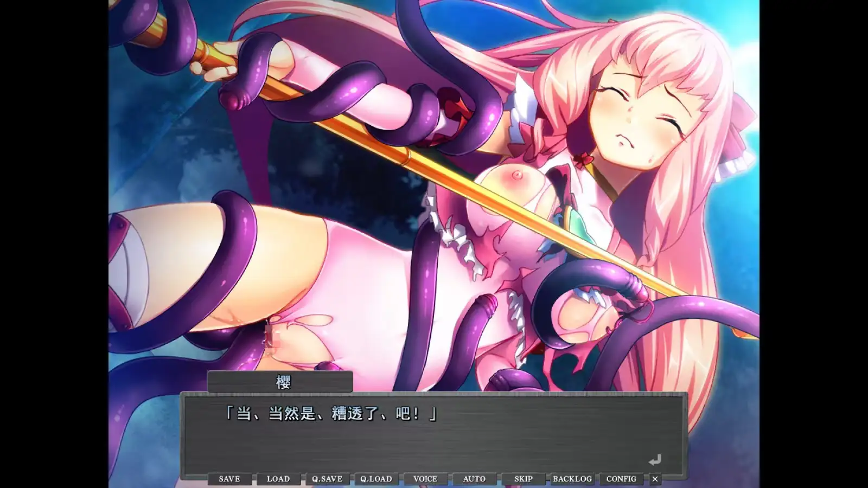Click the closing 」 bracket in the dialogue
This screenshot has height=488, width=868.
point(432,414)
